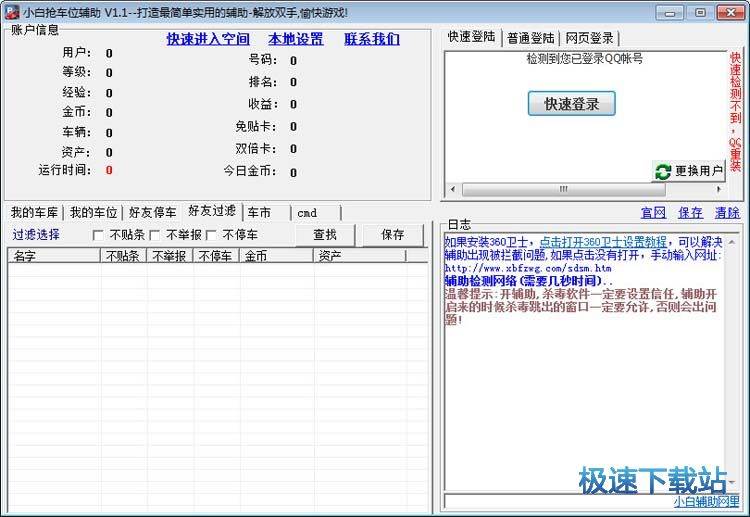Enable the 不贴条 filter checkbox
The width and height of the screenshot is (750, 517).
point(98,235)
